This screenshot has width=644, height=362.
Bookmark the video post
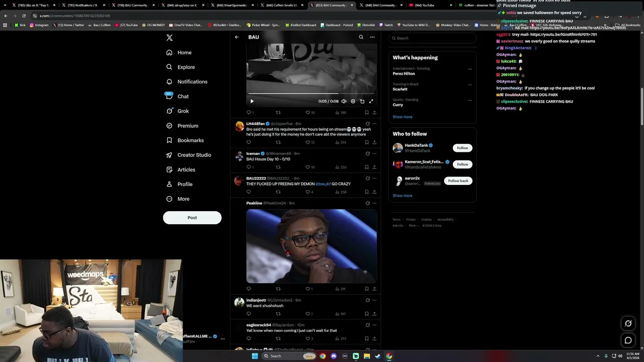click(366, 113)
